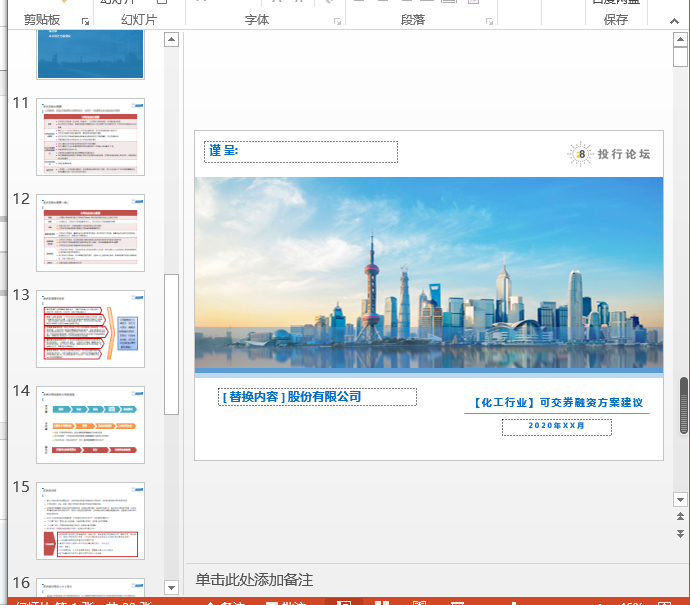Image resolution: width=690 pixels, height=605 pixels.
Task: Open the 字体 font dialog launcher
Action: [x=338, y=22]
